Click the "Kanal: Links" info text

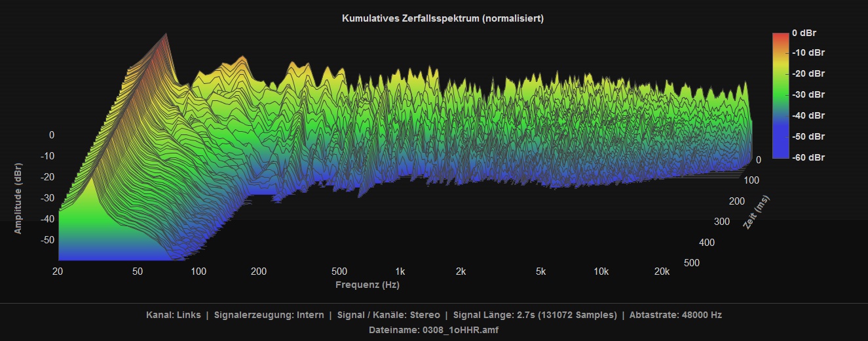tap(173, 315)
